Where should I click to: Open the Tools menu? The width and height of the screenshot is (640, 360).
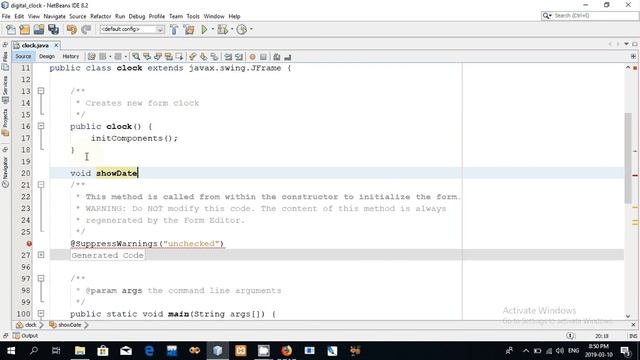193,16
